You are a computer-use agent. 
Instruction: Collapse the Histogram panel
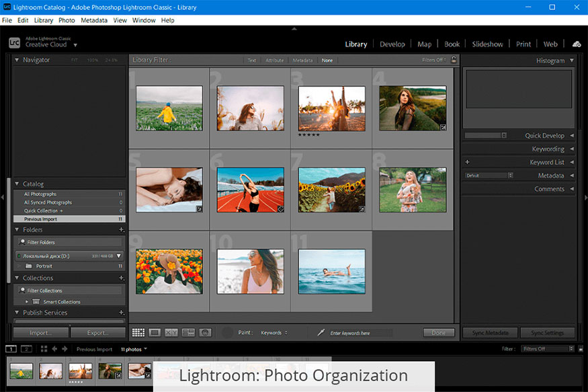(572, 61)
